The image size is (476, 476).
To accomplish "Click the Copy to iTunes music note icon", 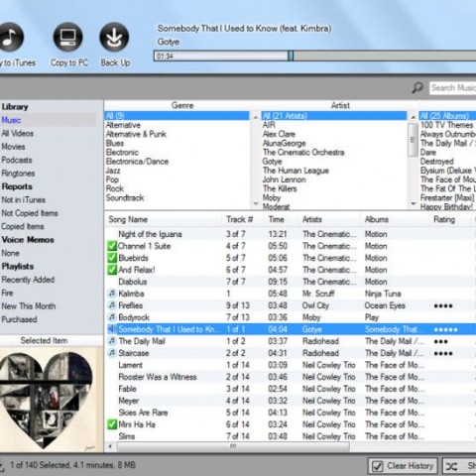I will (x=11, y=37).
